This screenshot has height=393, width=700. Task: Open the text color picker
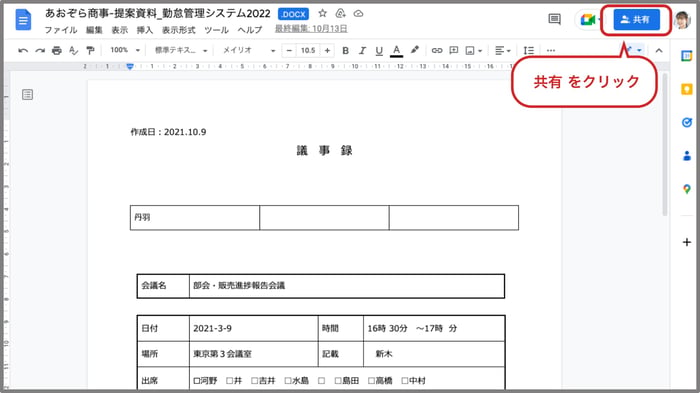coord(396,51)
